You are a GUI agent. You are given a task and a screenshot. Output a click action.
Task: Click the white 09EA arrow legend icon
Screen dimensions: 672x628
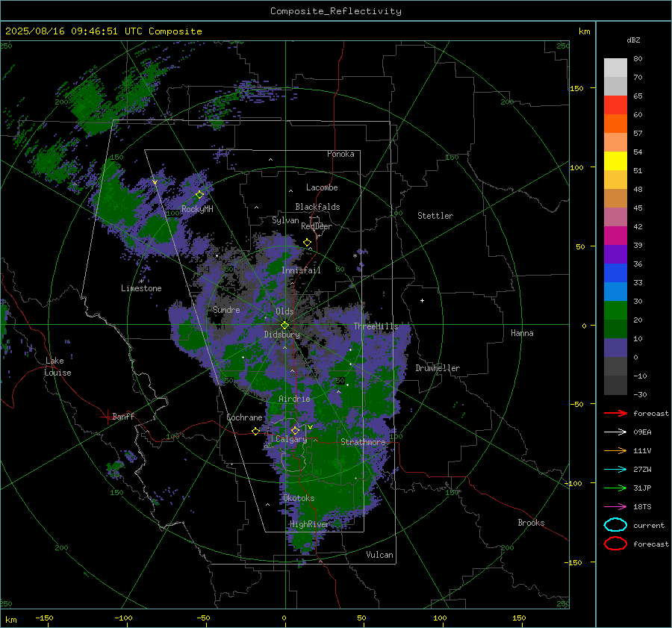pyautogui.click(x=615, y=432)
